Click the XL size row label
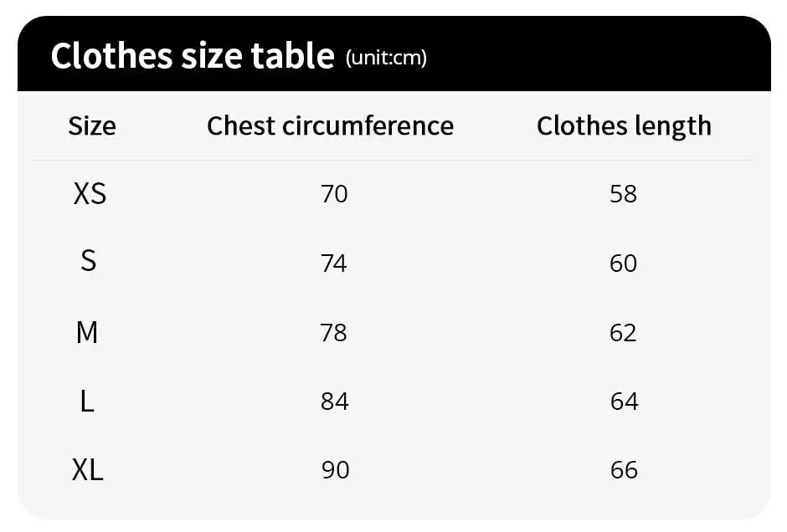 [88, 470]
